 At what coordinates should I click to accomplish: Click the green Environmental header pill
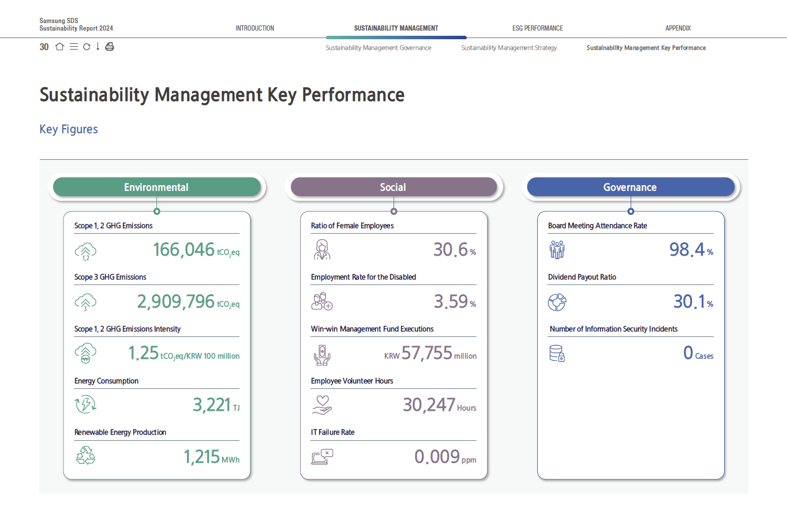(156, 187)
